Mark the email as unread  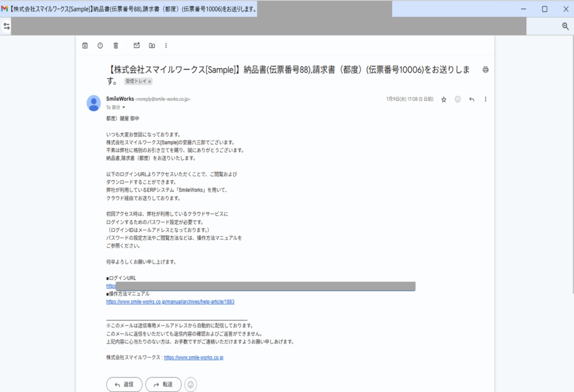point(137,46)
